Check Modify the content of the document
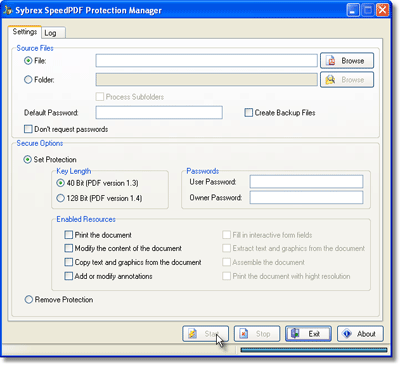This screenshot has width=400, height=365. pos(68,248)
